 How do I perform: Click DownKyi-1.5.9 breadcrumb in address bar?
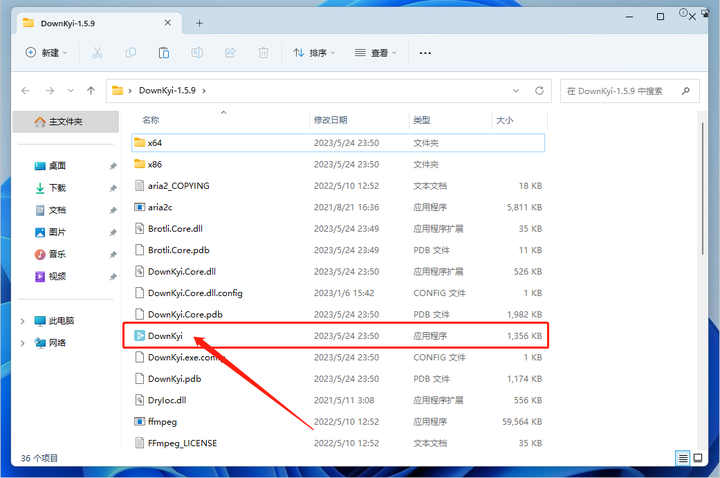coord(167,90)
